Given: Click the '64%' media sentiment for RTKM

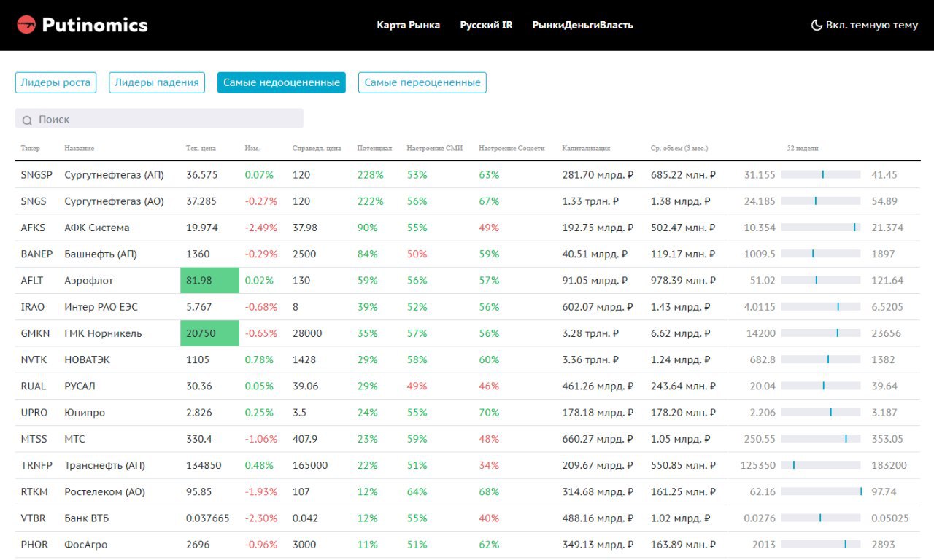Looking at the screenshot, I should pyautogui.click(x=417, y=491).
